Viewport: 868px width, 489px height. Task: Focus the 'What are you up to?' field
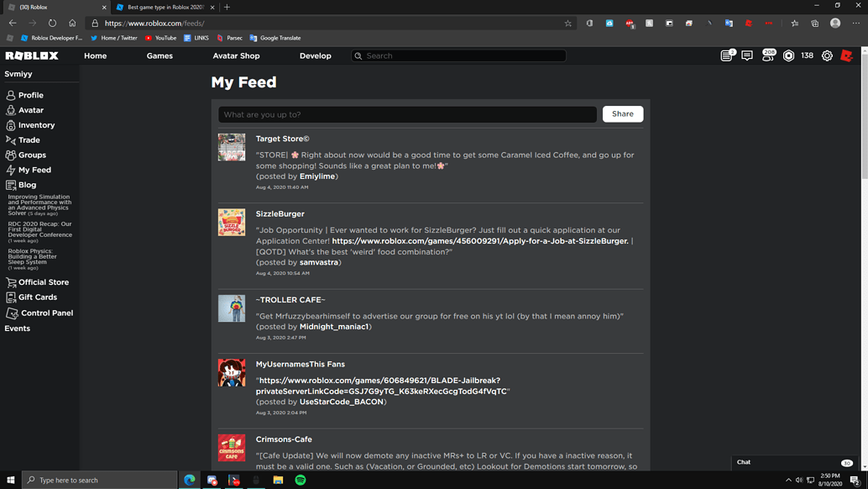[x=407, y=114]
